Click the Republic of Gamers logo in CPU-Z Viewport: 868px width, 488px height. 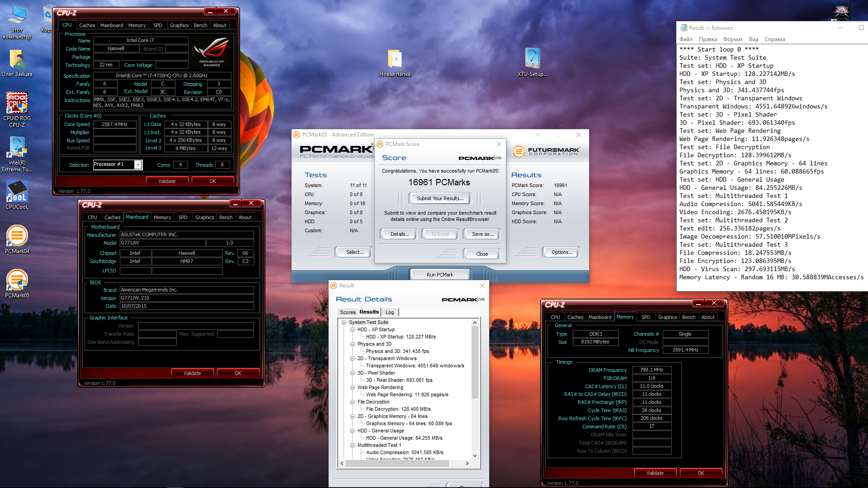tap(212, 53)
